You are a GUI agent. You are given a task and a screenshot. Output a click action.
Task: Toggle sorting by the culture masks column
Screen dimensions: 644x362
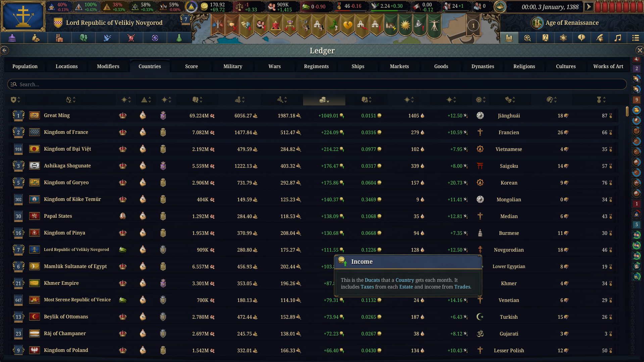(x=510, y=100)
